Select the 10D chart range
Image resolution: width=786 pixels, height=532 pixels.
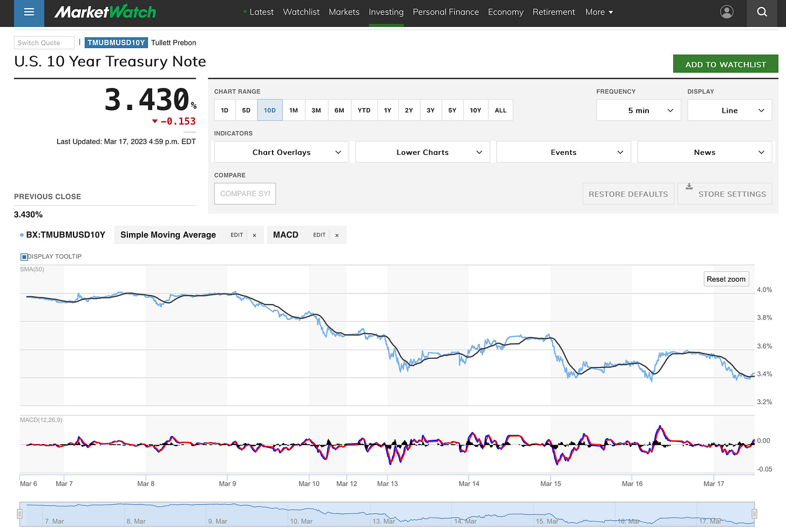[x=270, y=110]
